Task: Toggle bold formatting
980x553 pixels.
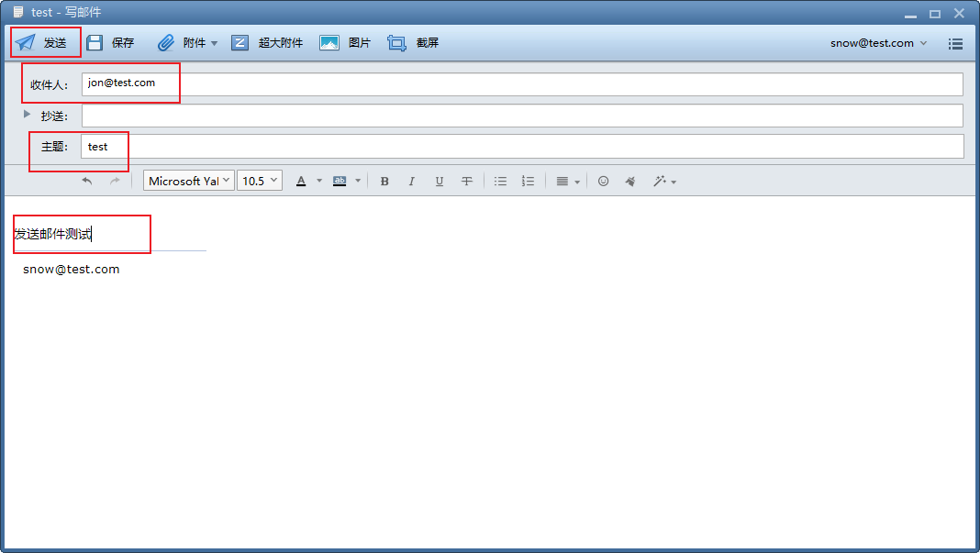Action: tap(384, 182)
